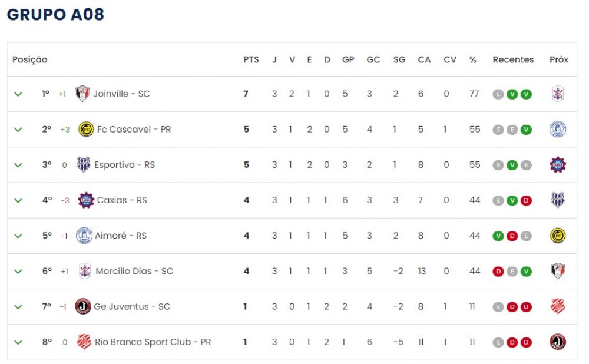
Task: Click the Rio Branco Sport Club crest
Action: pyautogui.click(x=84, y=342)
